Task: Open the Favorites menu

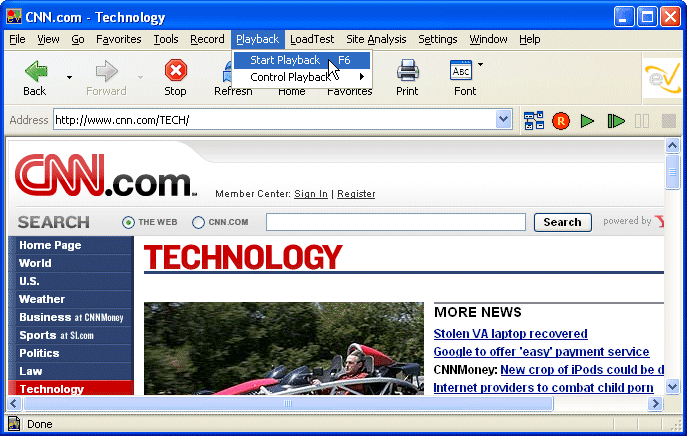Action: (119, 39)
